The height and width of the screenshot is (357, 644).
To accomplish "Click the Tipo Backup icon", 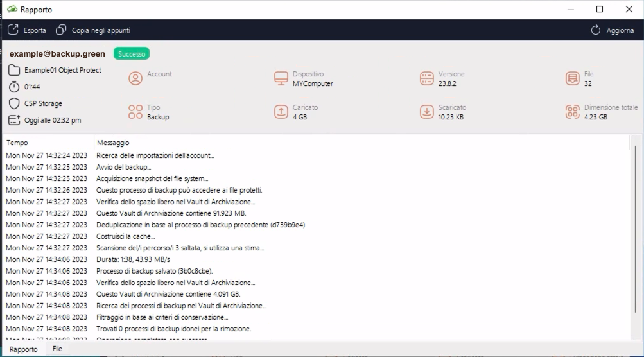I will tap(135, 112).
